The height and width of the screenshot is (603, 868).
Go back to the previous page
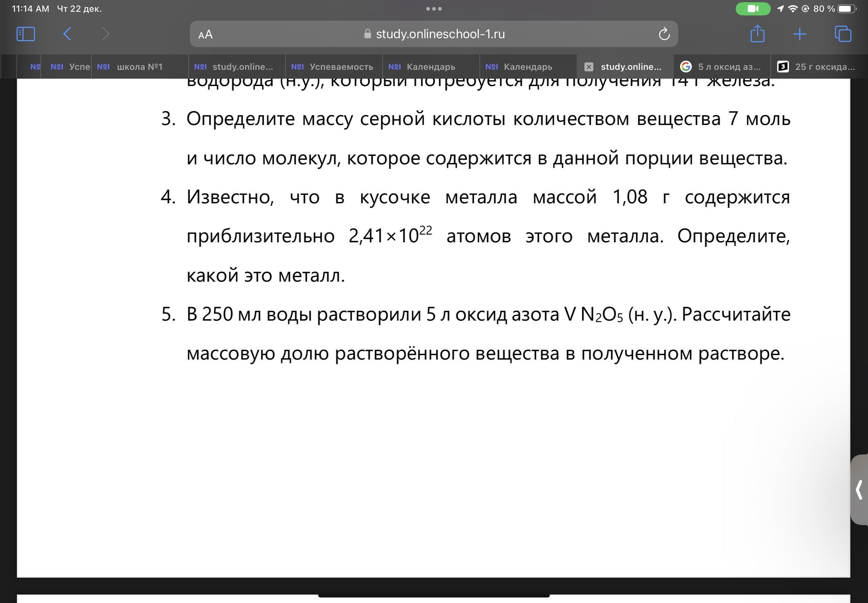click(x=67, y=34)
